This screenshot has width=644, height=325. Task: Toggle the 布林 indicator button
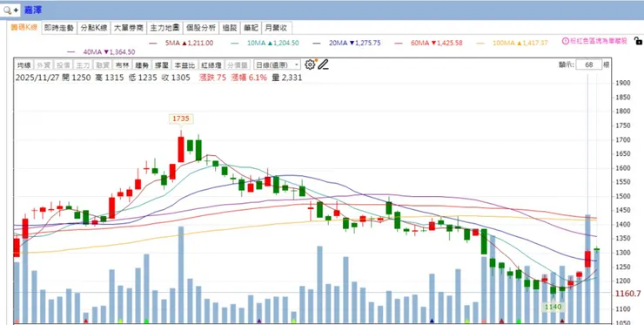click(x=123, y=65)
